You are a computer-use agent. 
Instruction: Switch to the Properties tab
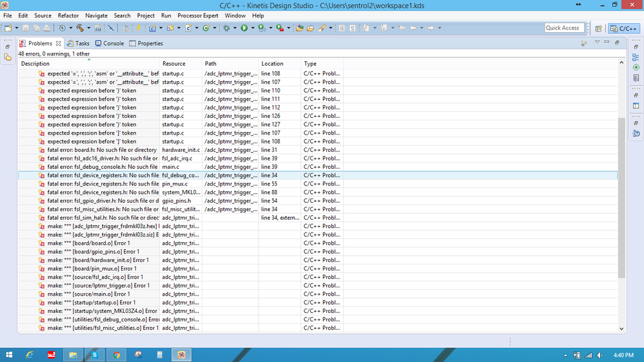pyautogui.click(x=146, y=44)
